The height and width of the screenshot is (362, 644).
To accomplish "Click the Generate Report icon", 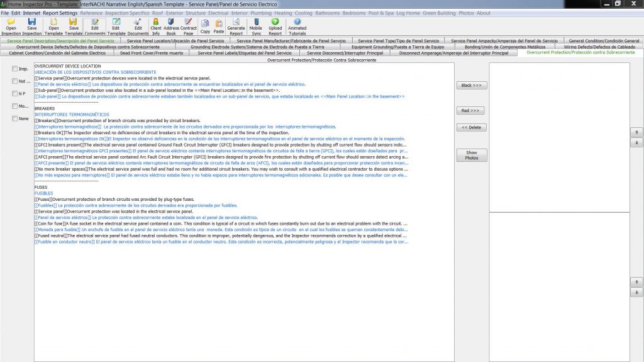I will pos(236,26).
